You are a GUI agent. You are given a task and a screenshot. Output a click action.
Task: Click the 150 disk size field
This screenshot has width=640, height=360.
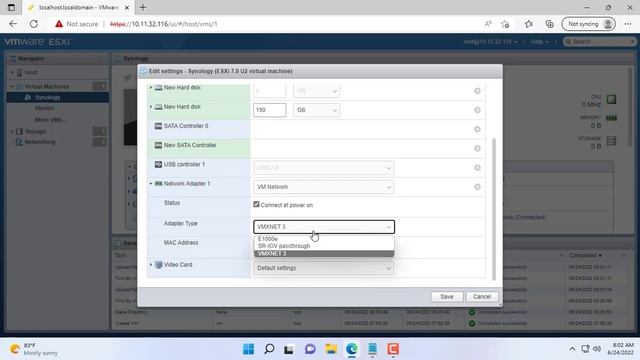[x=269, y=110]
